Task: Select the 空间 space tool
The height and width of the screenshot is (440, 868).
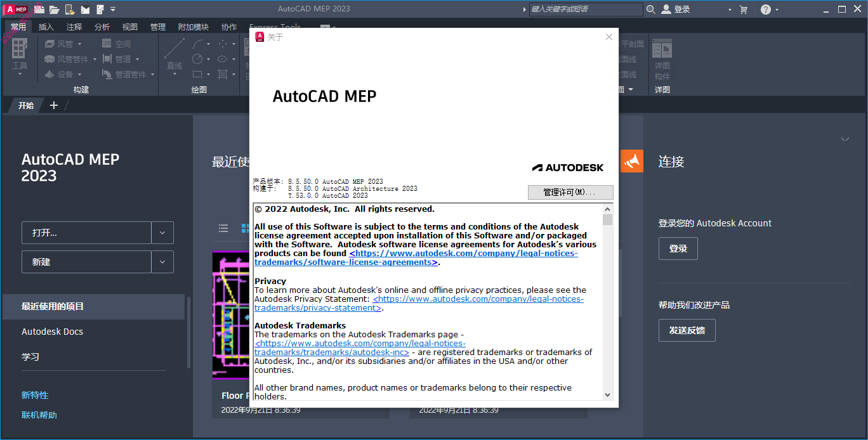Action: tap(116, 44)
